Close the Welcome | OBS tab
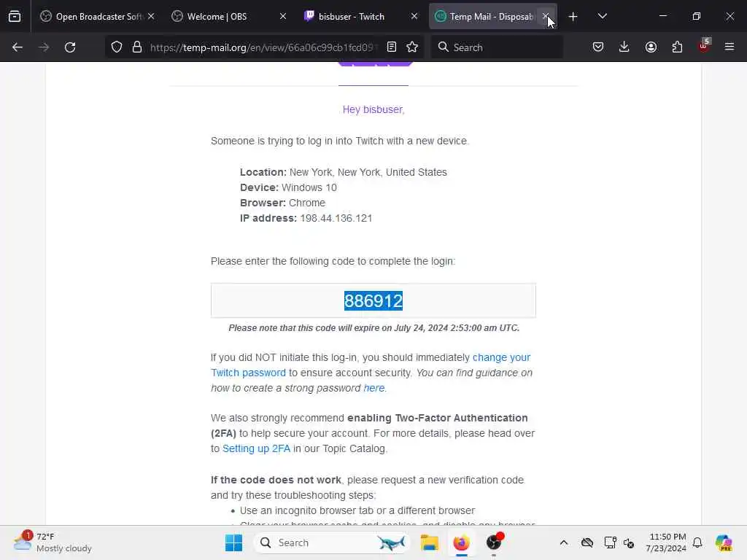This screenshot has height=560, width=747. coord(283,16)
